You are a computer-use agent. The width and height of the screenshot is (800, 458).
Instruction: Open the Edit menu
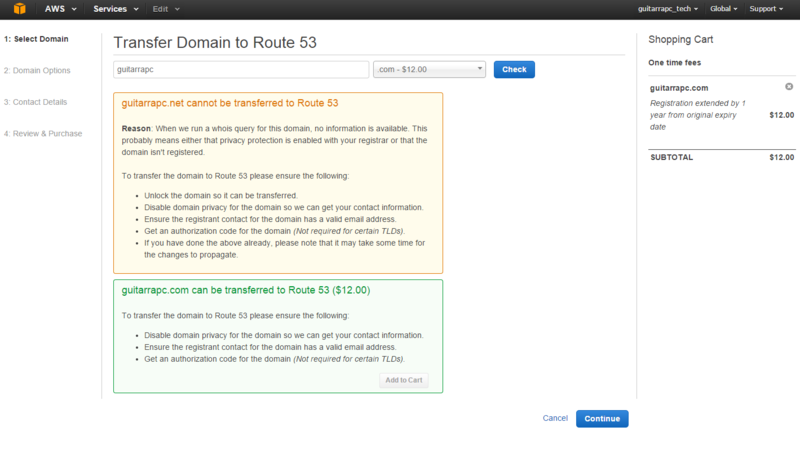[x=166, y=9]
